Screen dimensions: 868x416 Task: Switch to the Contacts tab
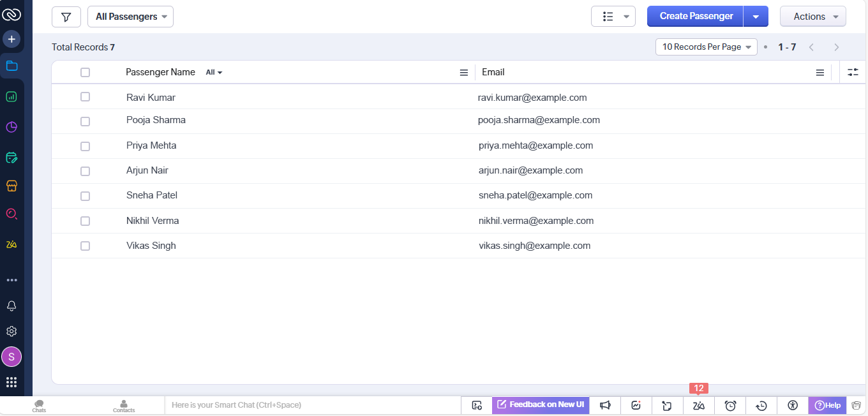[x=124, y=406]
